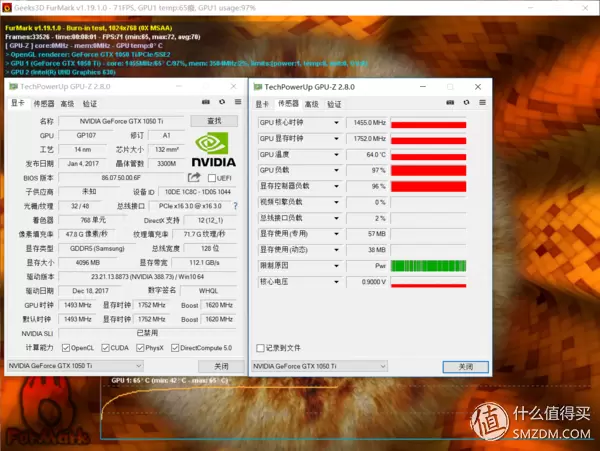Switch to 高级 tab in left window
This screenshot has height=451, width=600.
click(69, 102)
